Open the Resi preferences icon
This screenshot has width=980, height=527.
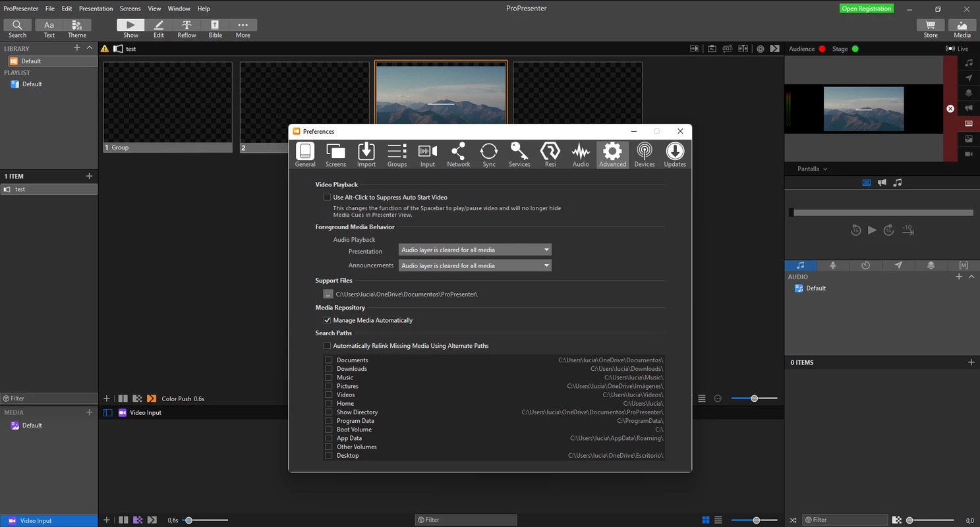(550, 155)
